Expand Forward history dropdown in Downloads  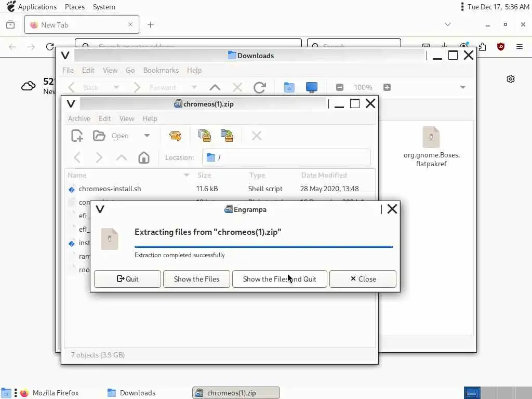(194, 87)
